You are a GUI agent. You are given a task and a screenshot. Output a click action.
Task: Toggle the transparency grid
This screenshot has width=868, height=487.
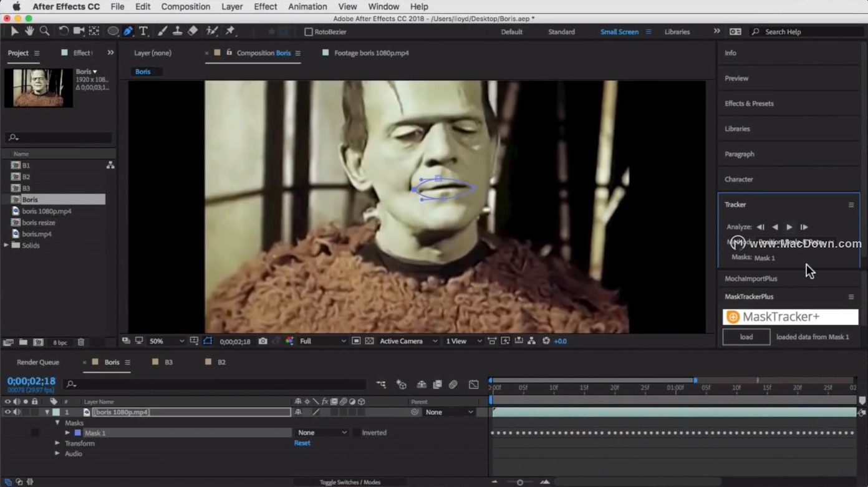[x=369, y=341]
